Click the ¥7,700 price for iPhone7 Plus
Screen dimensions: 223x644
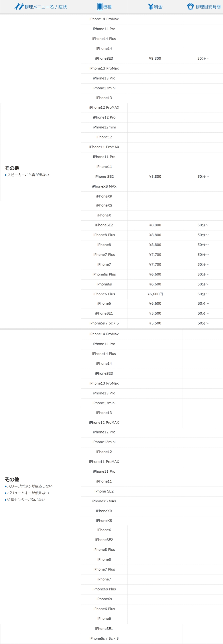pos(155,255)
